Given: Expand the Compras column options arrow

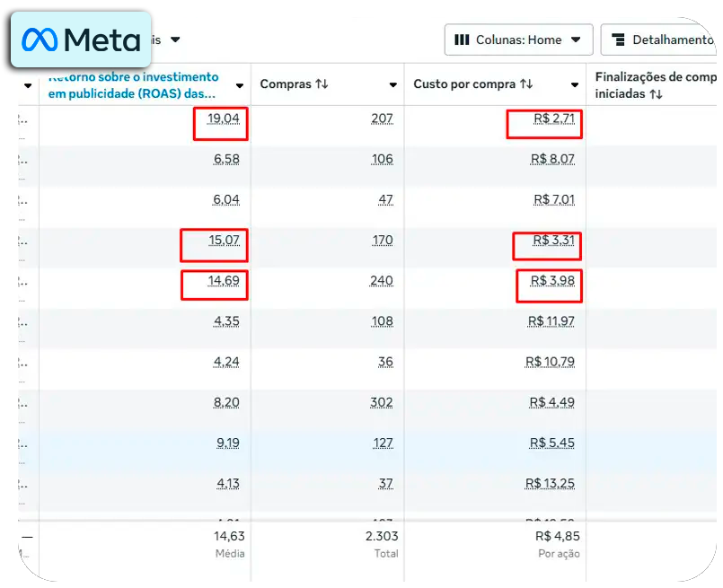Looking at the screenshot, I should click(392, 85).
